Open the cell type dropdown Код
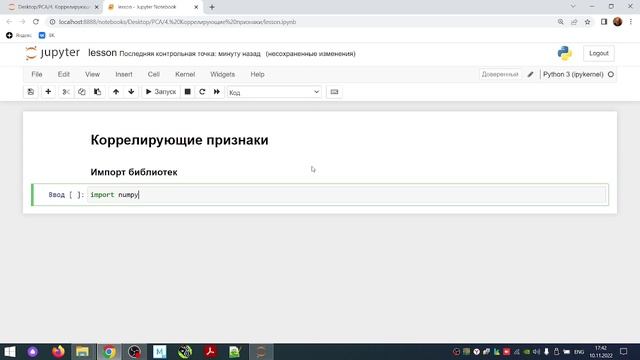 coord(274,92)
